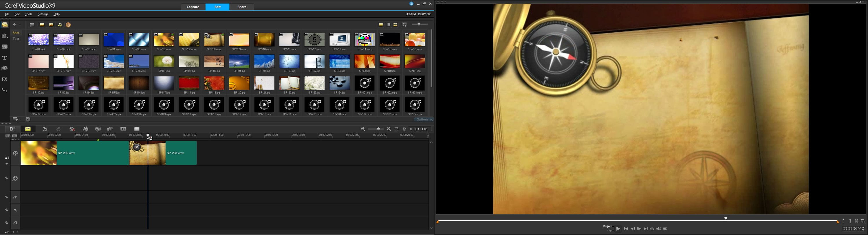Screen dimensions: 868x235
Task: Expand the Options panel
Action: [x=424, y=120]
